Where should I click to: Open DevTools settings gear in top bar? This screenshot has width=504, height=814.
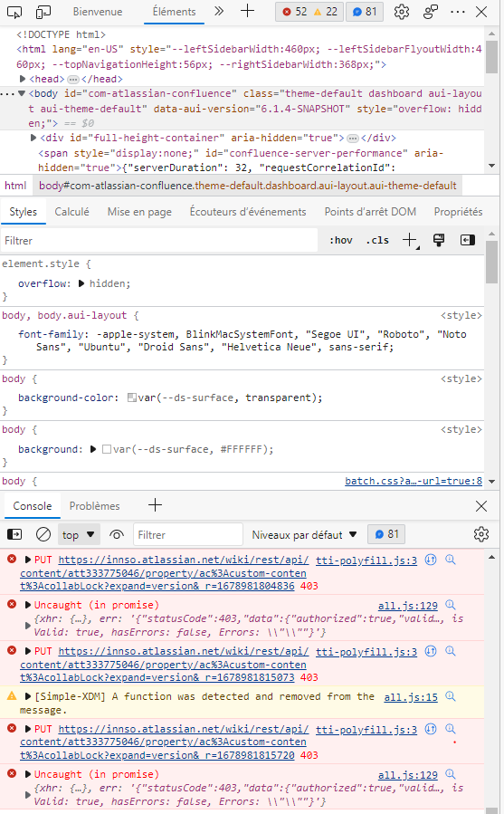click(x=401, y=12)
